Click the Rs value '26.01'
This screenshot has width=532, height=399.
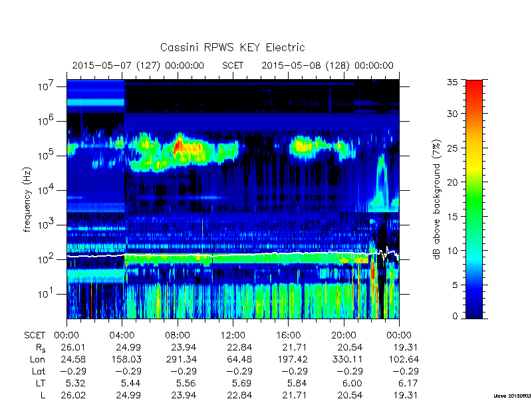coord(73,347)
